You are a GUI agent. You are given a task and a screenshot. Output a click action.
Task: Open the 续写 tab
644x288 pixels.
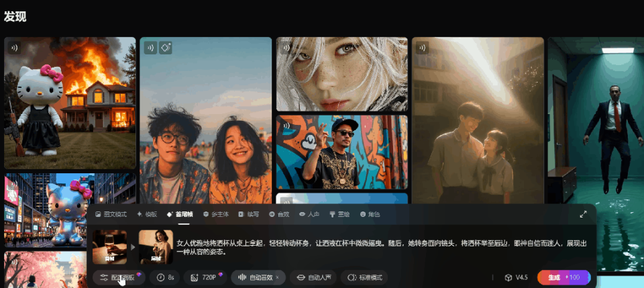tap(249, 214)
